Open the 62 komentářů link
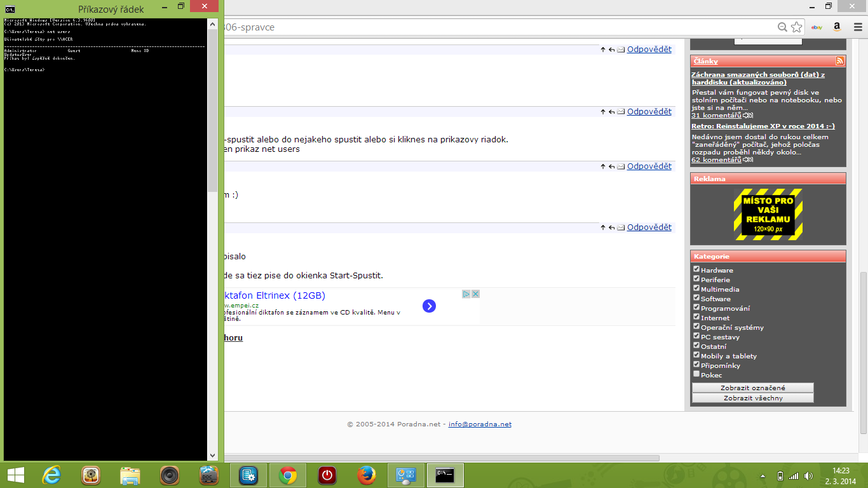 [716, 160]
